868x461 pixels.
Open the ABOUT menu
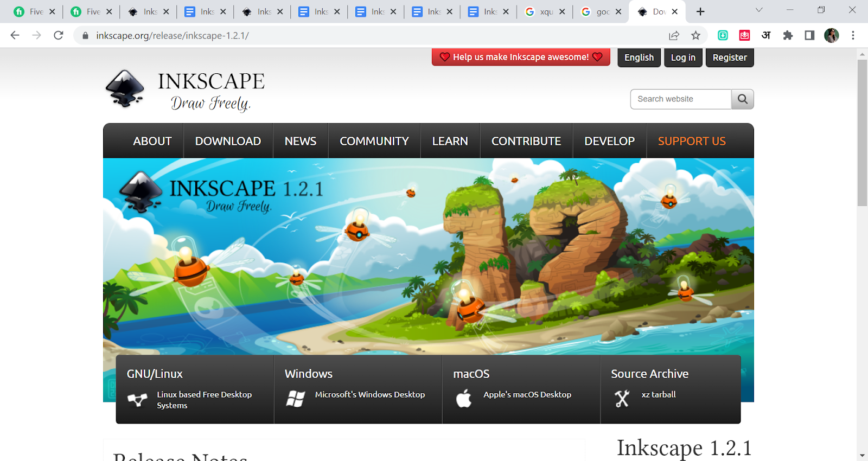pos(152,141)
